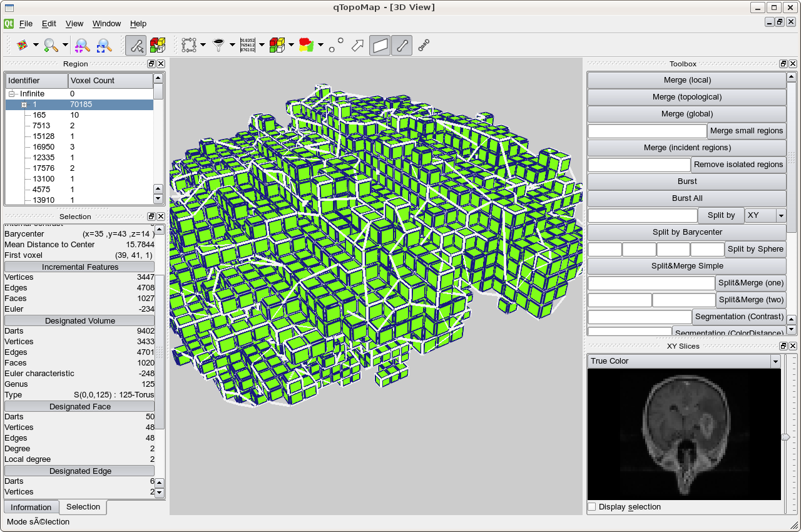The width and height of the screenshot is (801, 532).
Task: Click the magnifier with purple frame icon
Action: (x=82, y=45)
